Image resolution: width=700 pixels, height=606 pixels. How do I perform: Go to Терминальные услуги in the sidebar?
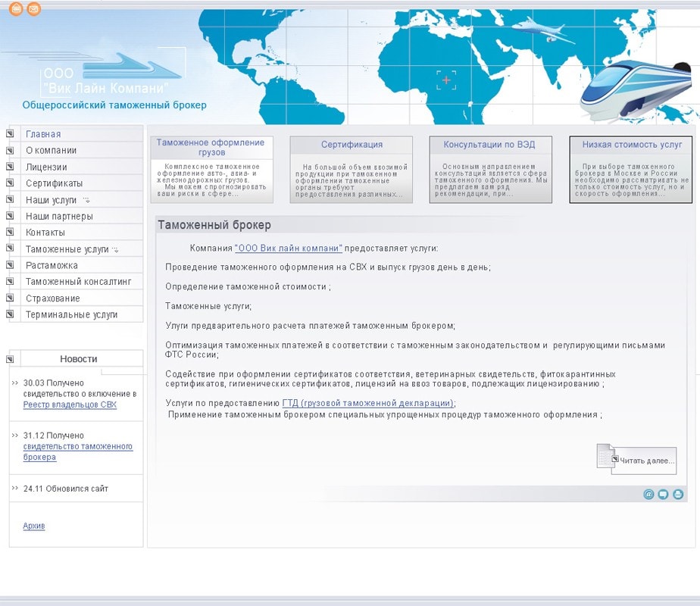(x=71, y=314)
